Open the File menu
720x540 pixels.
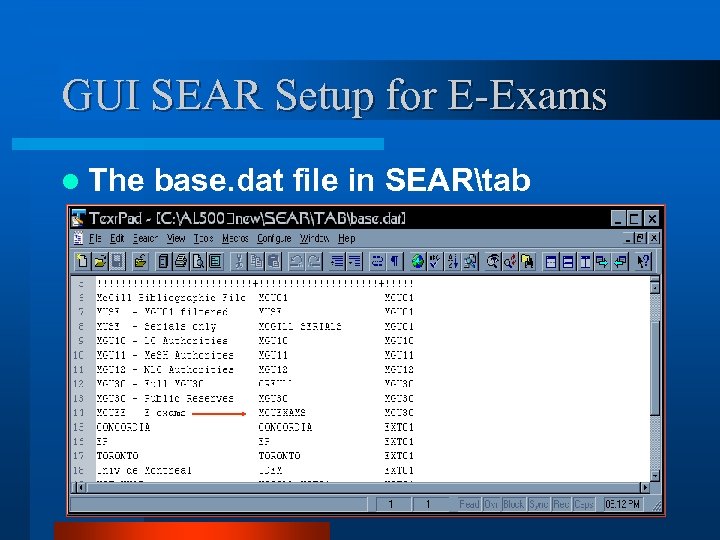[95, 238]
